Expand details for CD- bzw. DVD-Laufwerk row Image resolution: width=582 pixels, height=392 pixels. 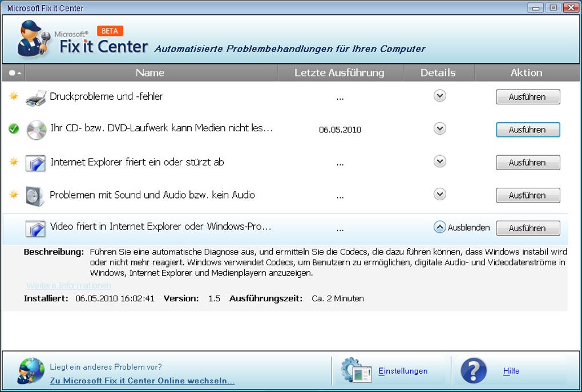point(440,128)
